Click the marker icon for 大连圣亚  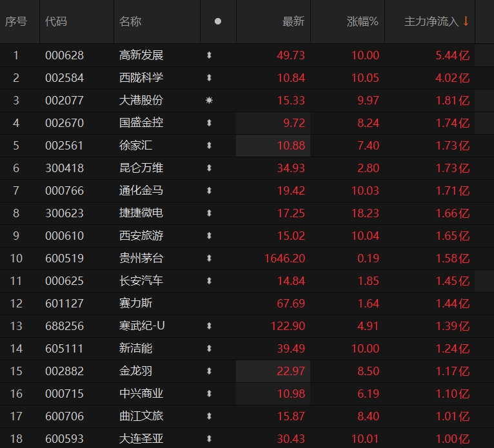[x=209, y=439]
